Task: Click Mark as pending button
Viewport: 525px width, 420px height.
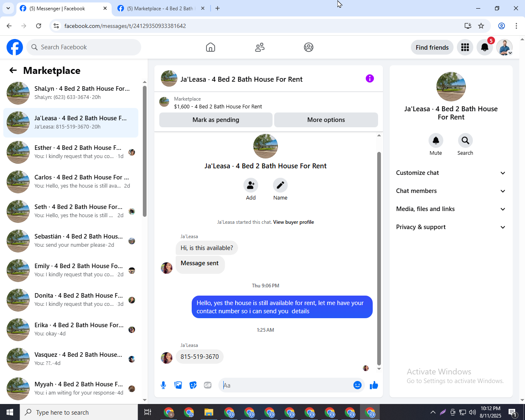Action: pos(216,120)
